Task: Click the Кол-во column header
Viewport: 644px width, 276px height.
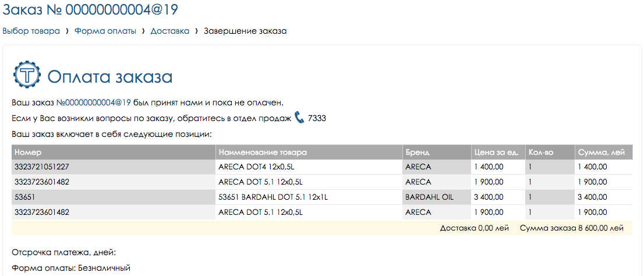Action: [540, 153]
